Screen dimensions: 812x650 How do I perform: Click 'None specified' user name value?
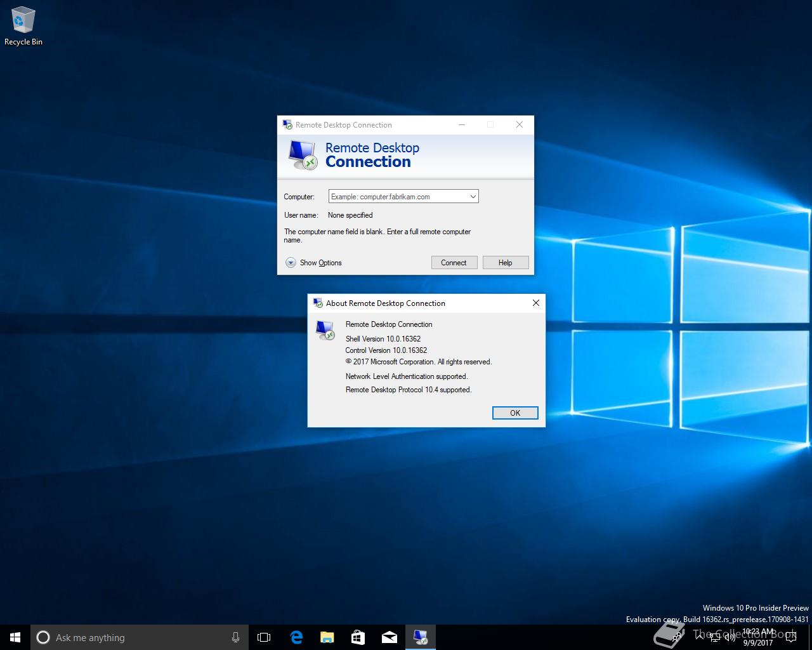350,215
